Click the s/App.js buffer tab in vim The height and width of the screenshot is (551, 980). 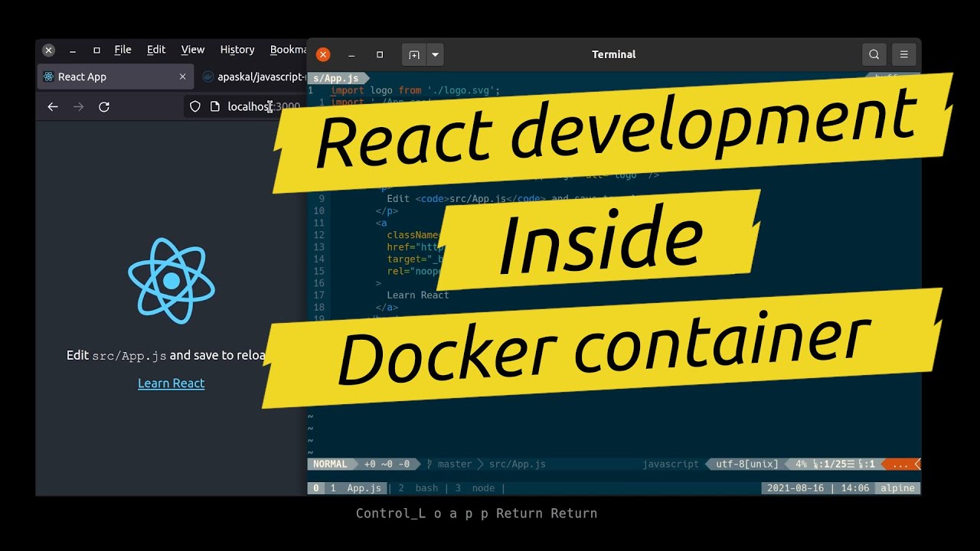[x=337, y=78]
